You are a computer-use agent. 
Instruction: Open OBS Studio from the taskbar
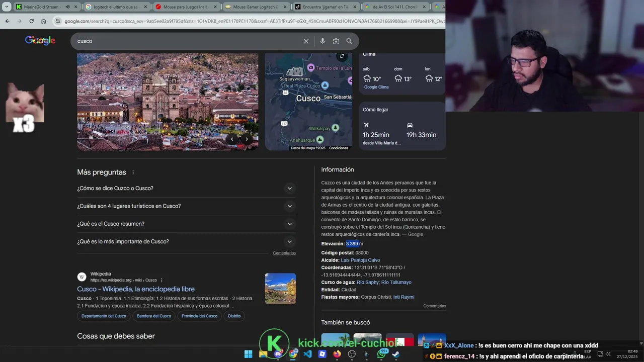(x=352, y=354)
